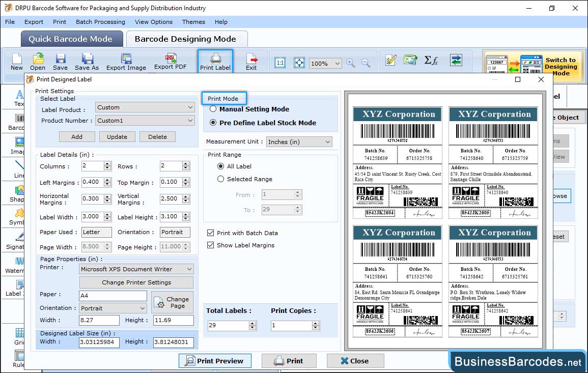Toggle Print with Batch Data checkbox
The width and height of the screenshot is (588, 373).
[x=210, y=233]
